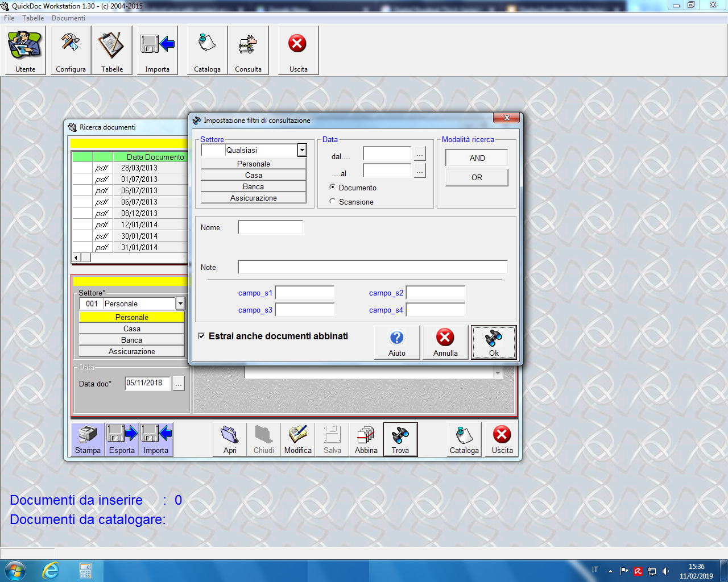The width and height of the screenshot is (728, 582).
Task: Open the Configura tools icon
Action: coord(71,50)
